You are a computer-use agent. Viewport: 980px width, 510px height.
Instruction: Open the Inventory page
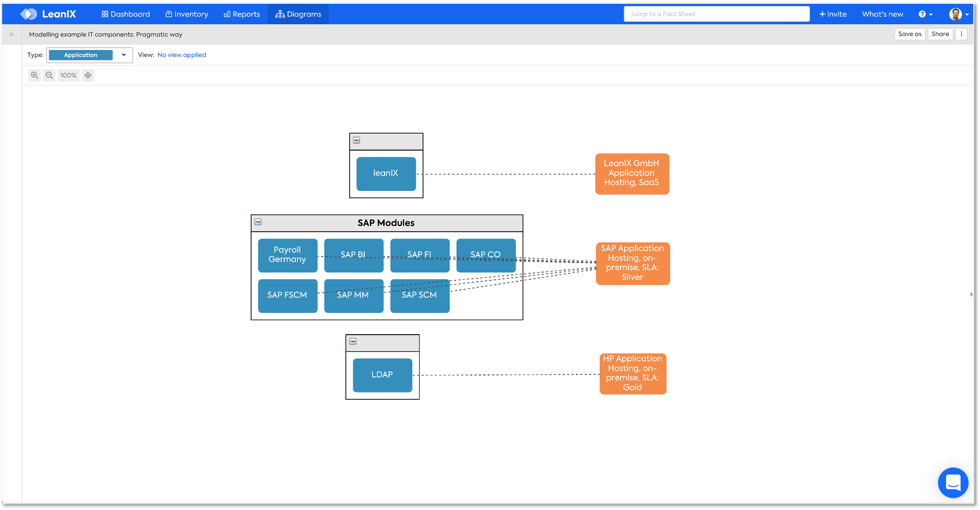pyautogui.click(x=187, y=14)
